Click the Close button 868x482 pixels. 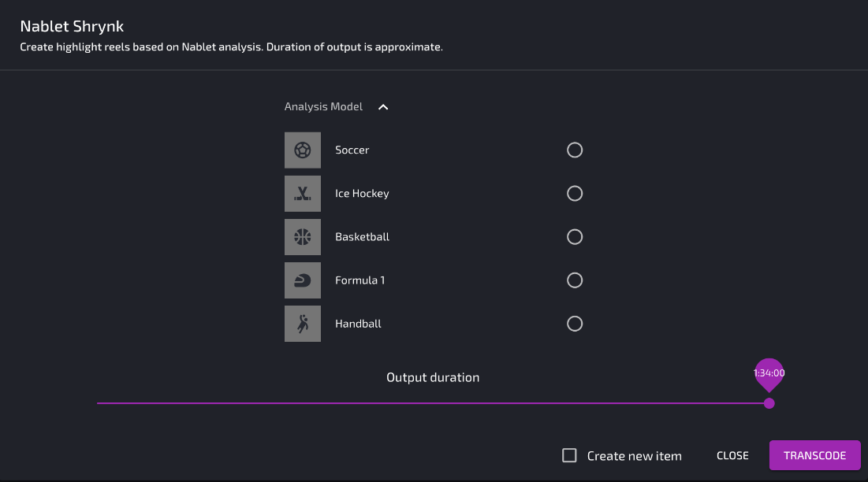[732, 455]
